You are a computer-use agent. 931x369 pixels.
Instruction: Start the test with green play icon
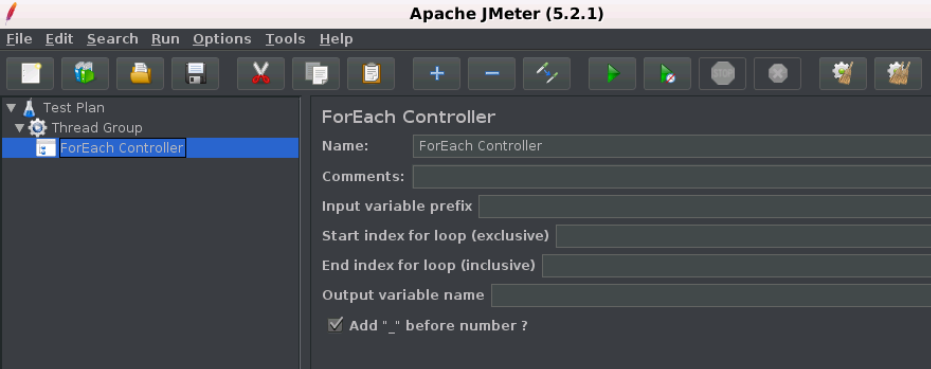coord(612,74)
